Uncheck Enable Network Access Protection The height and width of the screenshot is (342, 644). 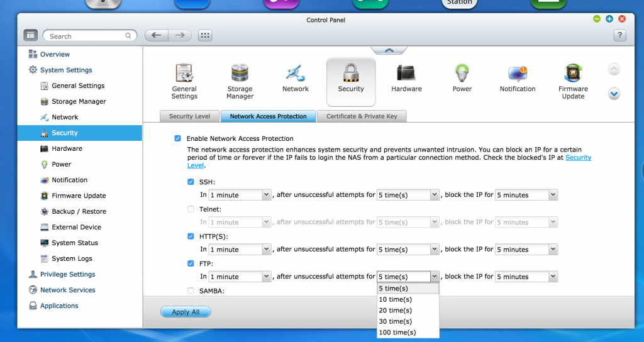click(x=178, y=138)
